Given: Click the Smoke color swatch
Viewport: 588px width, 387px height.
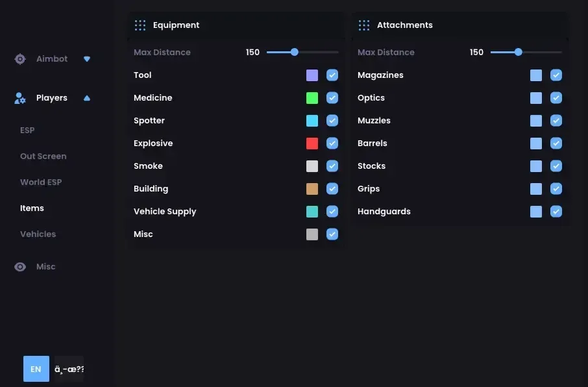Looking at the screenshot, I should 312,166.
